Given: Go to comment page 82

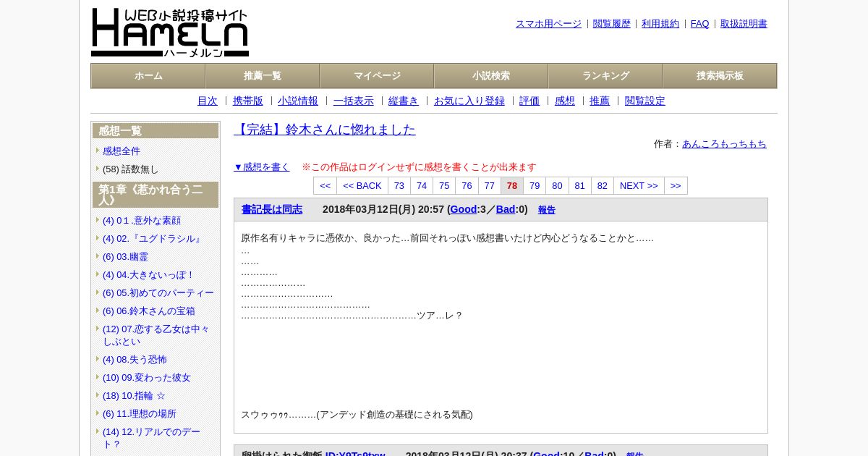Looking at the screenshot, I should [603, 186].
